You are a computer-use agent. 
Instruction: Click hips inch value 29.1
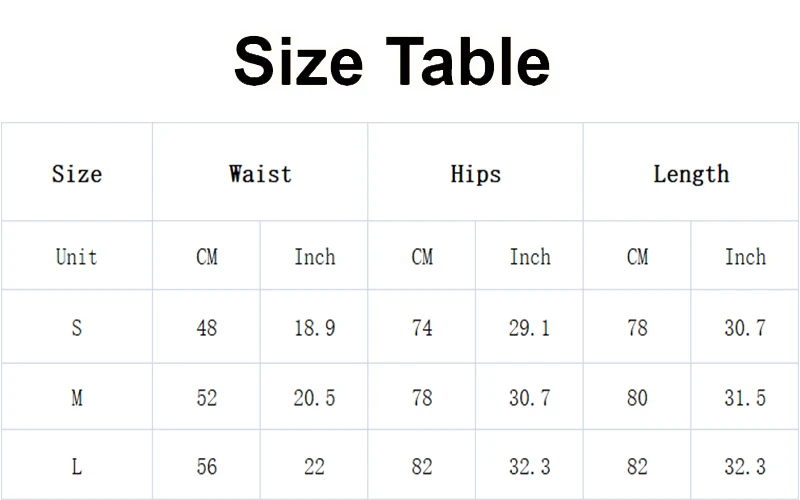530,327
